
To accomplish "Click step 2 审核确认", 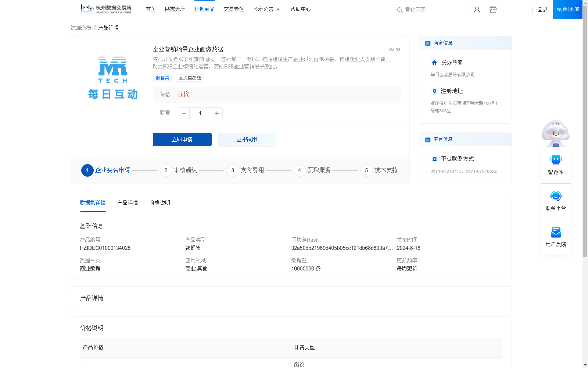I will [179, 170].
